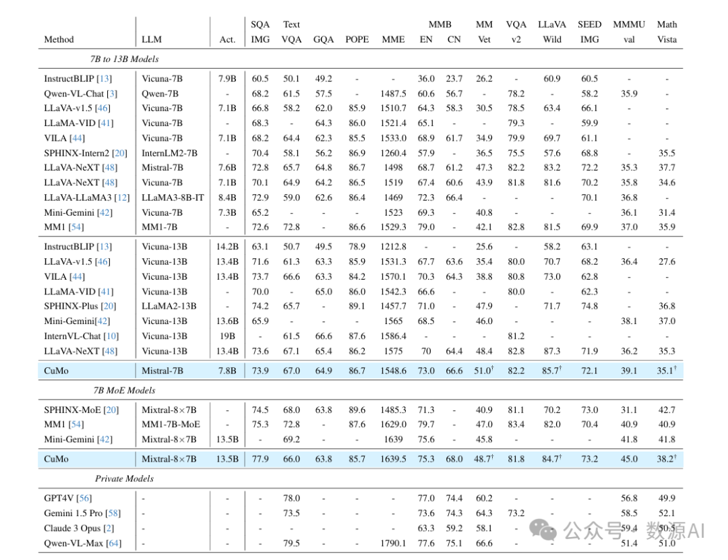
Task: Click the LLM column header
Action: click(x=152, y=40)
